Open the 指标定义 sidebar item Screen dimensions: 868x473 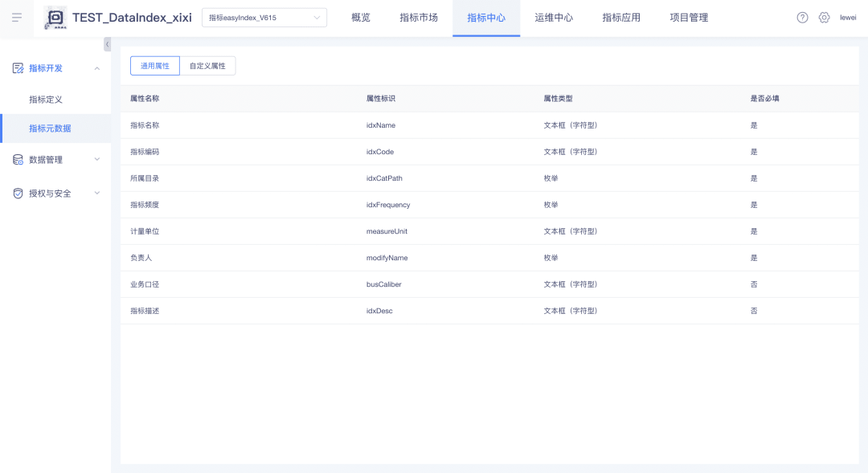tap(45, 100)
